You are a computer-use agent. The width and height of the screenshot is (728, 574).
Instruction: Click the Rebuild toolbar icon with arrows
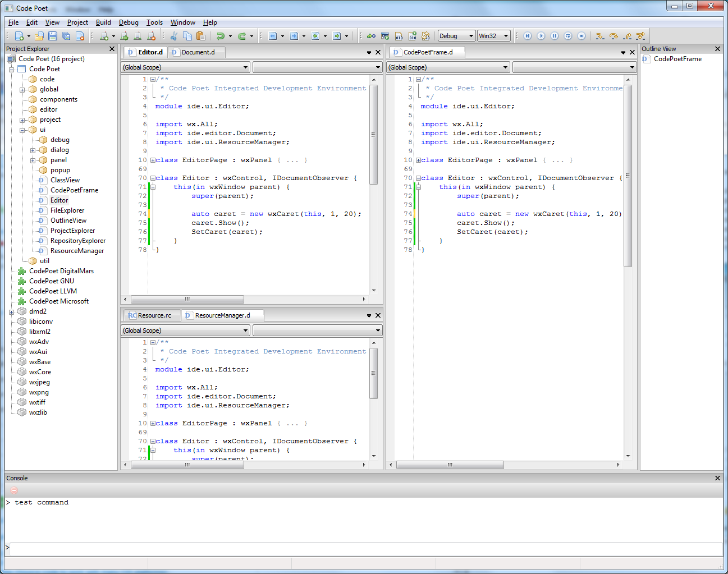[425, 36]
